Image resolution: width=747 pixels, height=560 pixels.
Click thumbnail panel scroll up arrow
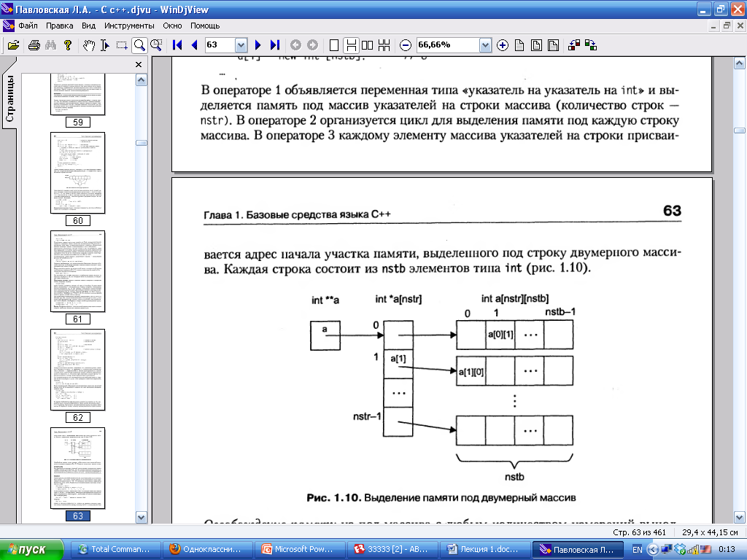(141, 79)
